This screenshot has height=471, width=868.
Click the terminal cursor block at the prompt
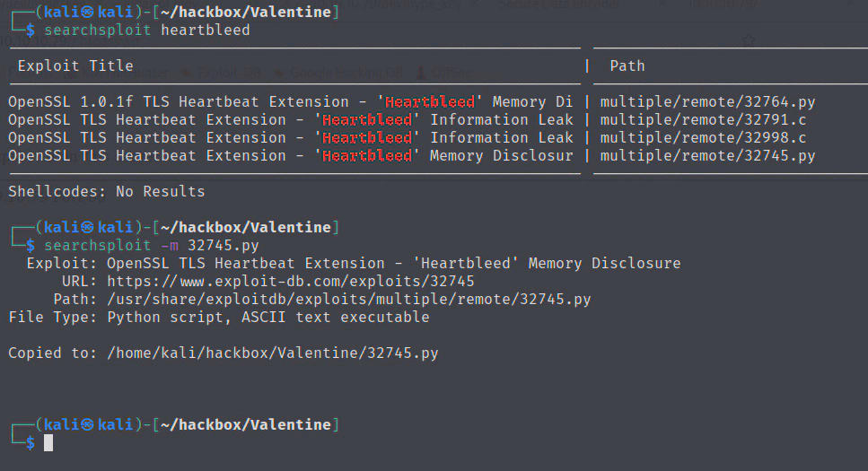(x=48, y=442)
